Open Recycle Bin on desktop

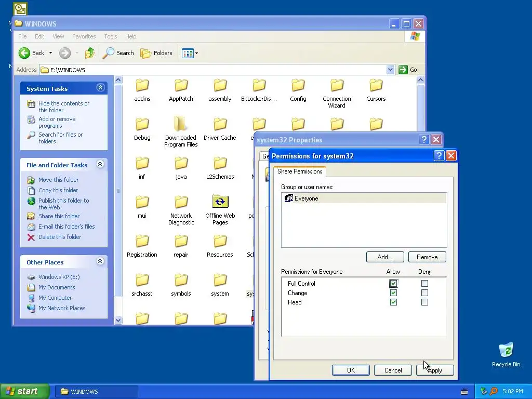coord(506,355)
